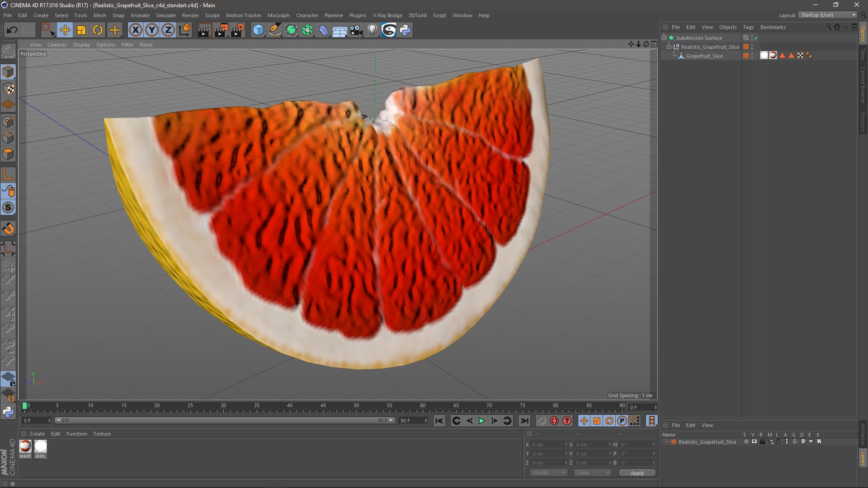Screen dimensions: 868x488
Task: Collapse the Subdivision Surface tree node
Action: point(664,38)
